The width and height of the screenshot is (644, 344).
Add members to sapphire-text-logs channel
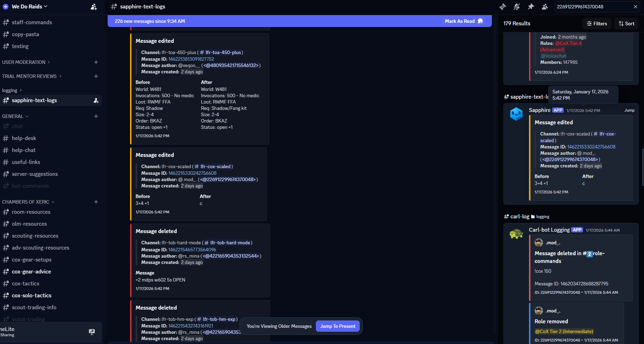pos(96,100)
